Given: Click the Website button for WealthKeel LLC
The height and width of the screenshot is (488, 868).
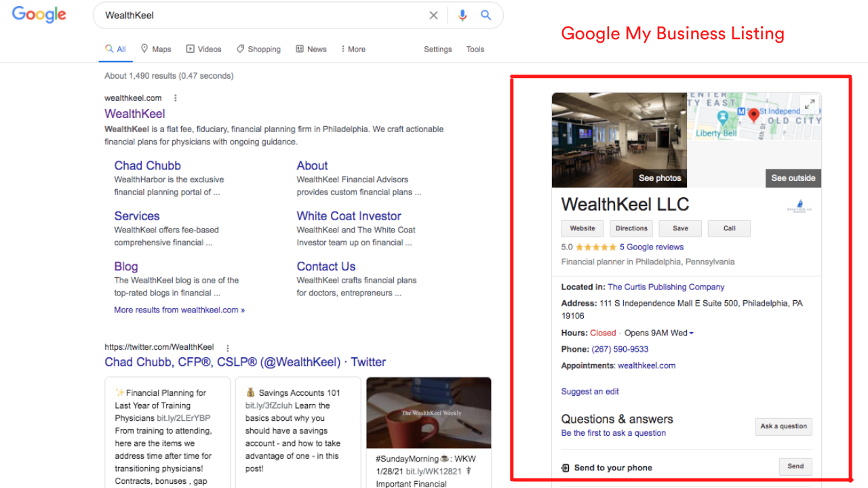Looking at the screenshot, I should pyautogui.click(x=582, y=228).
